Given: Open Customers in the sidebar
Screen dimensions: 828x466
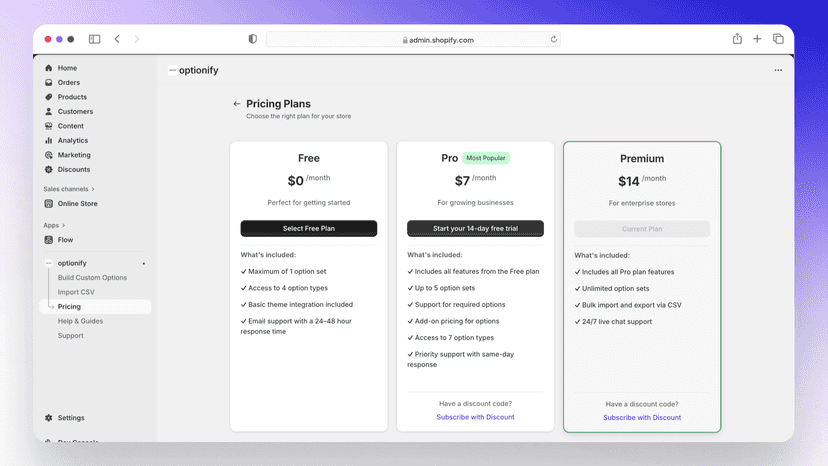Looking at the screenshot, I should click(x=76, y=111).
